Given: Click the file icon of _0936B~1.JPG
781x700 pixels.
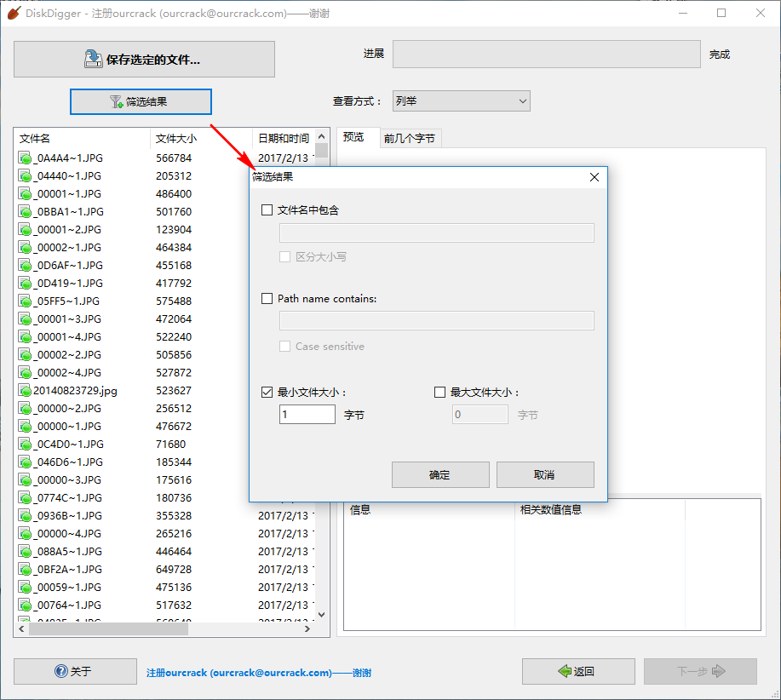Looking at the screenshot, I should [x=25, y=516].
